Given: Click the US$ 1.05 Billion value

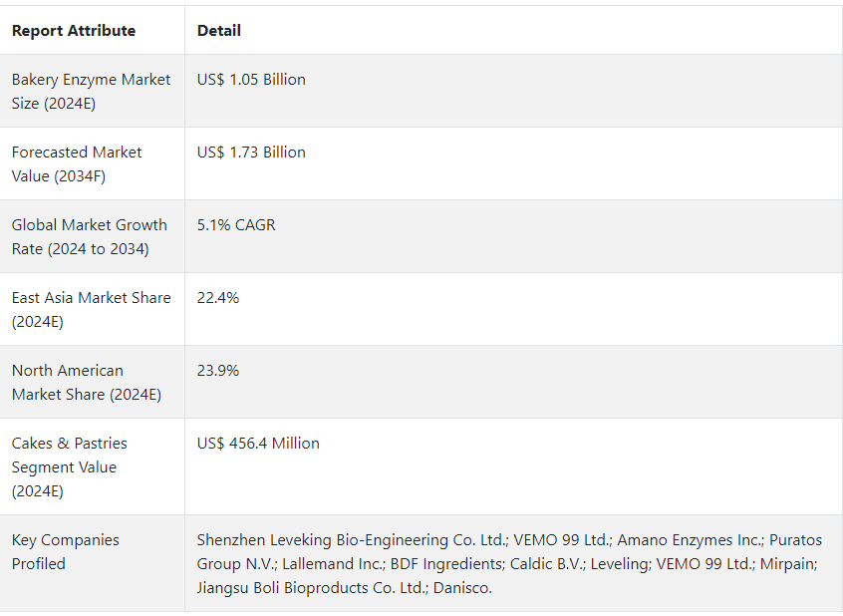Looking at the screenshot, I should (x=251, y=80).
